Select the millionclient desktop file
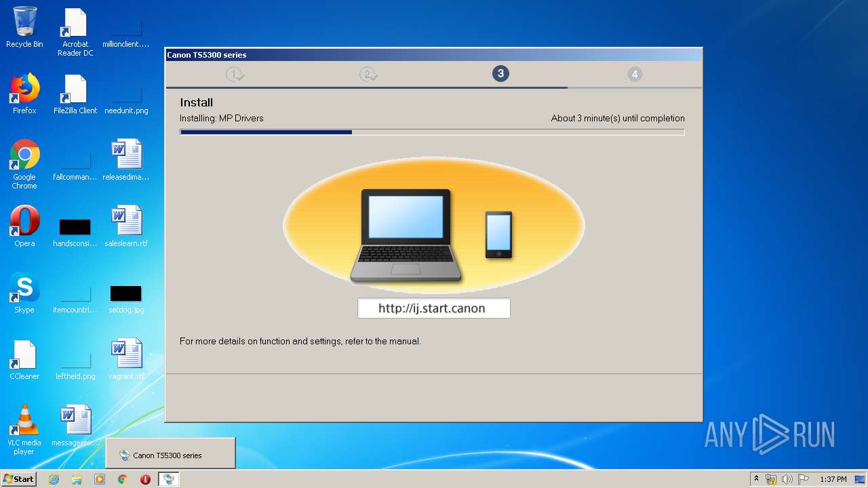Image resolution: width=868 pixels, height=488 pixels. (125, 33)
